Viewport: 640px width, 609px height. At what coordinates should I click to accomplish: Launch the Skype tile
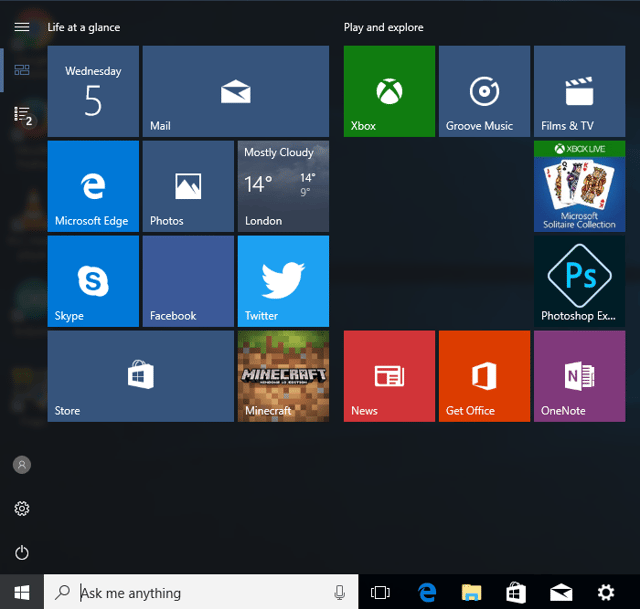(x=93, y=281)
